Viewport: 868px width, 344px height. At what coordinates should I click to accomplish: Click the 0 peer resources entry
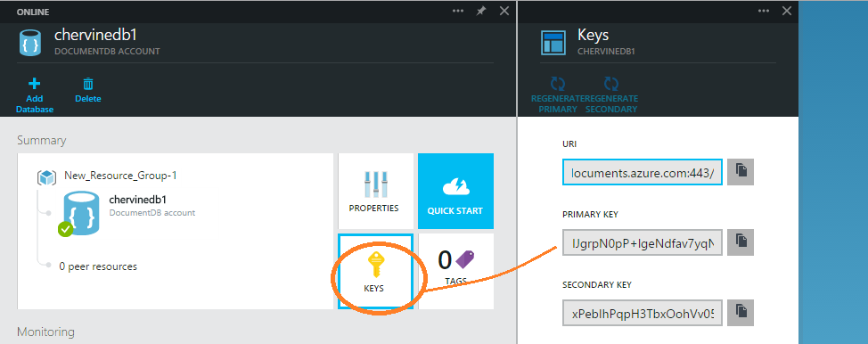[x=98, y=266]
